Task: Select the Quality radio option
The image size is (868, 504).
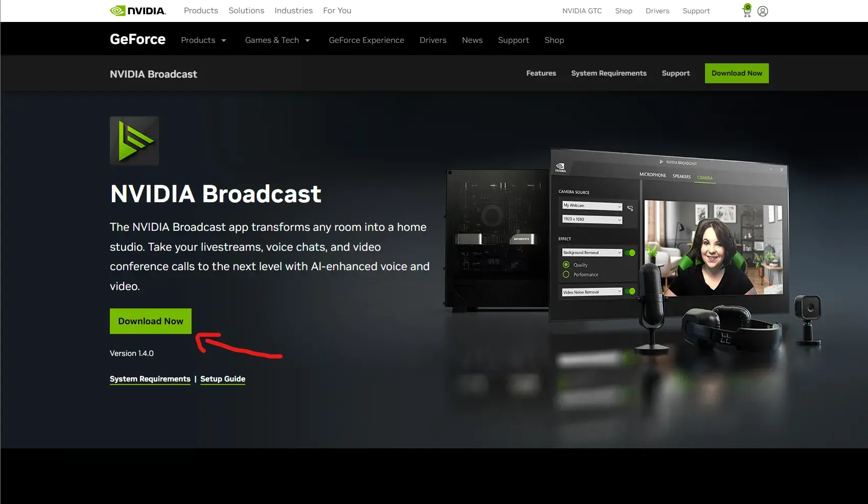Action: click(x=566, y=265)
